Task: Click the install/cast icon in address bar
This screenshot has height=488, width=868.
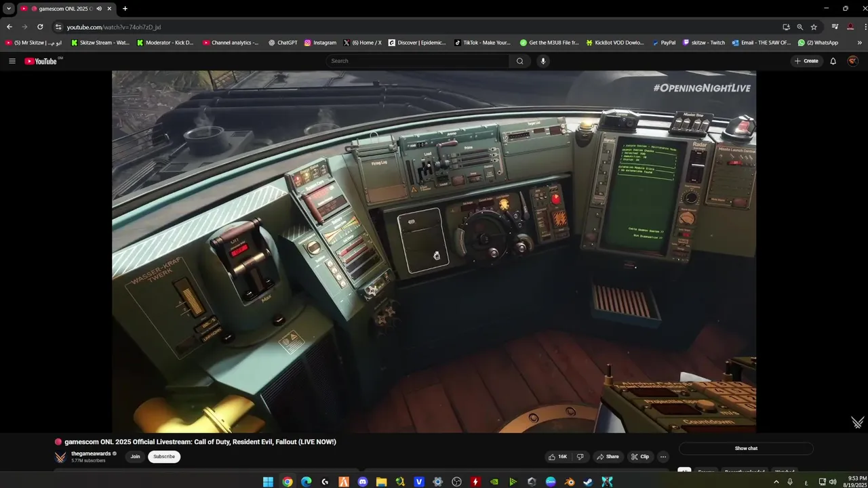Action: (x=786, y=27)
